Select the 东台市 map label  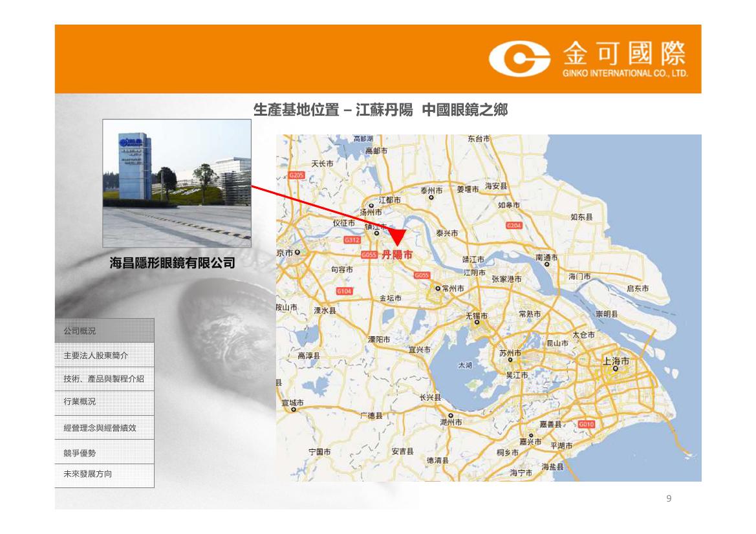[x=479, y=139]
